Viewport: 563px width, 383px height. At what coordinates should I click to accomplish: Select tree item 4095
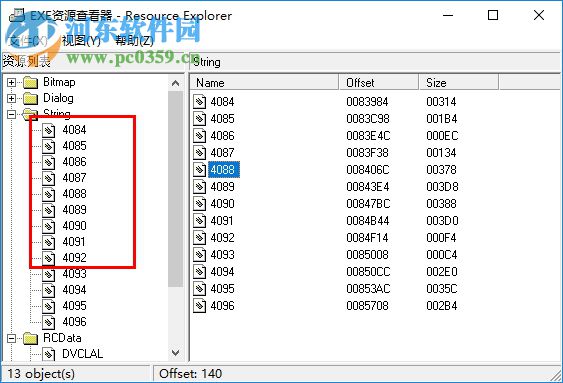coord(74,306)
